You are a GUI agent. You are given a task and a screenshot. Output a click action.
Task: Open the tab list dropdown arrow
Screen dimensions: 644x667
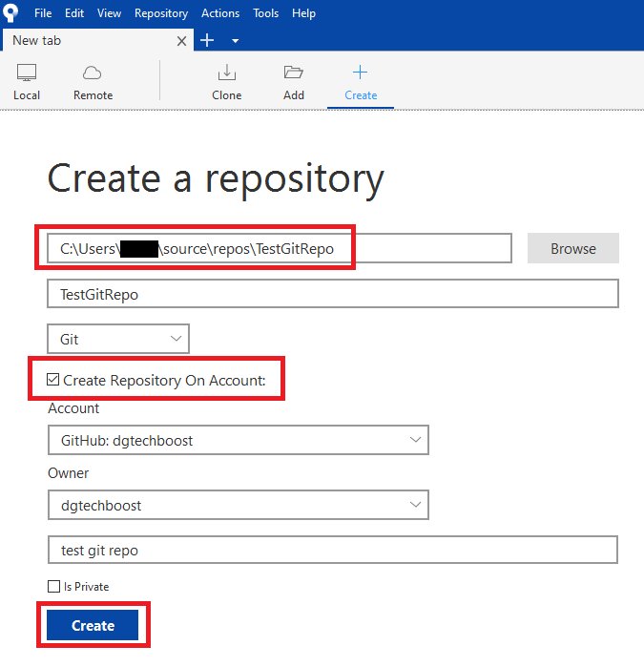(x=235, y=41)
